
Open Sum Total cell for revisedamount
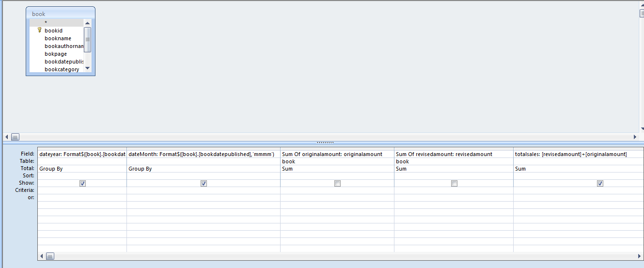tap(454, 169)
